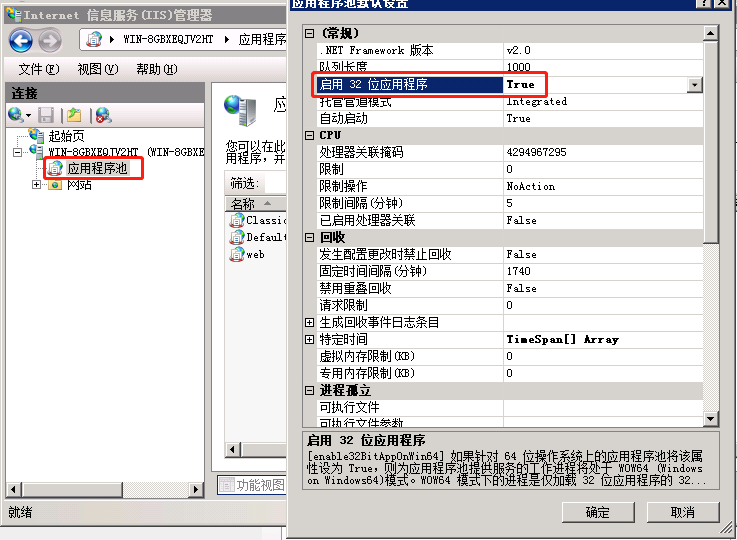Image resolution: width=737 pixels, height=540 pixels.
Task: Collapse the 进程孤立 section
Action: point(309,391)
